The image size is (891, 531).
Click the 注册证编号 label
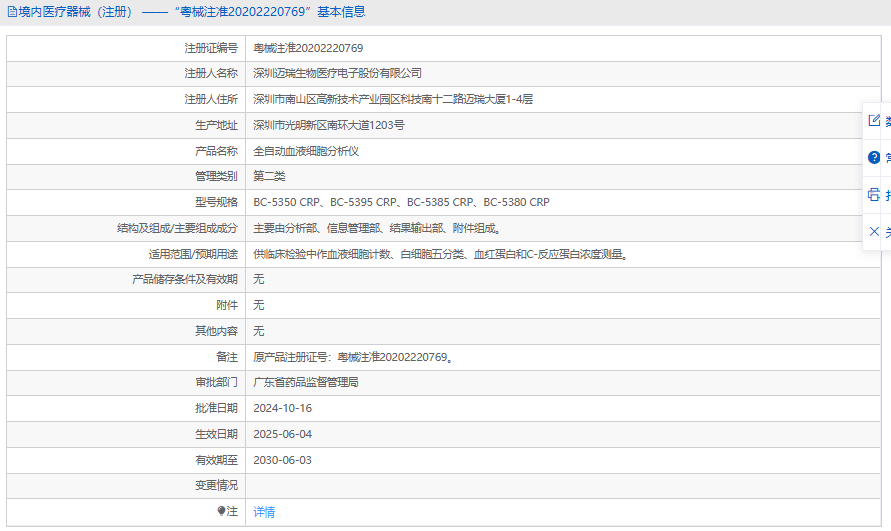[x=211, y=48]
